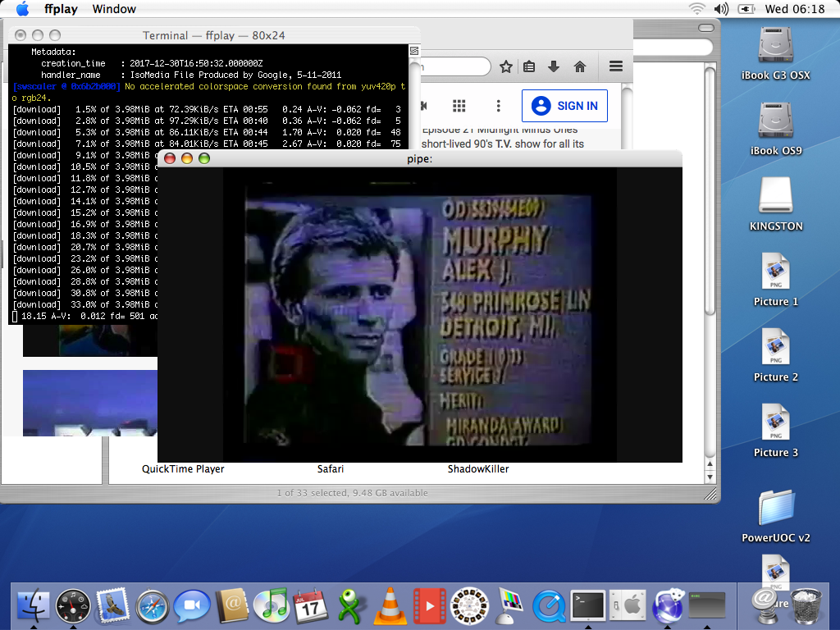Select the ShadowKiller item in Finder
The width and height of the screenshot is (840, 630).
(x=478, y=468)
